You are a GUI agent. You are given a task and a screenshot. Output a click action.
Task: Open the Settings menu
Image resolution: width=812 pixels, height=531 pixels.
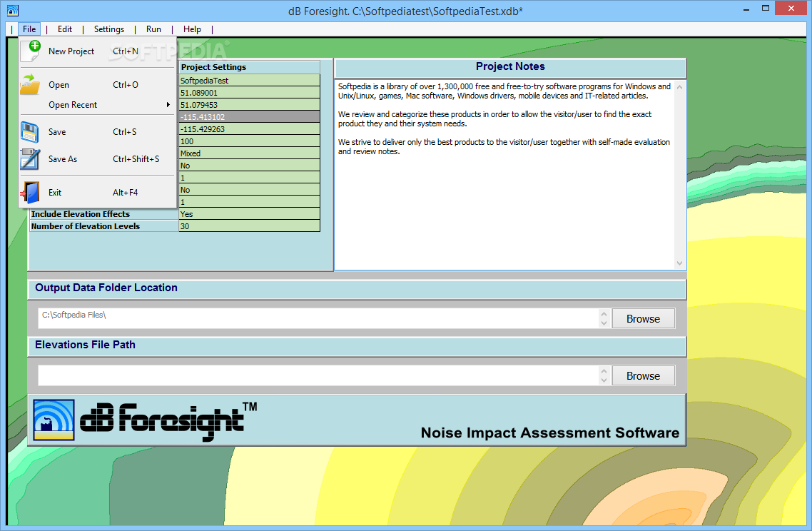click(x=108, y=29)
